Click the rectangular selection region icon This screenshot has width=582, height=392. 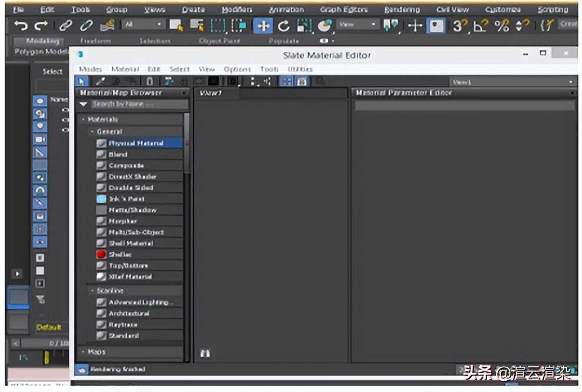point(219,26)
